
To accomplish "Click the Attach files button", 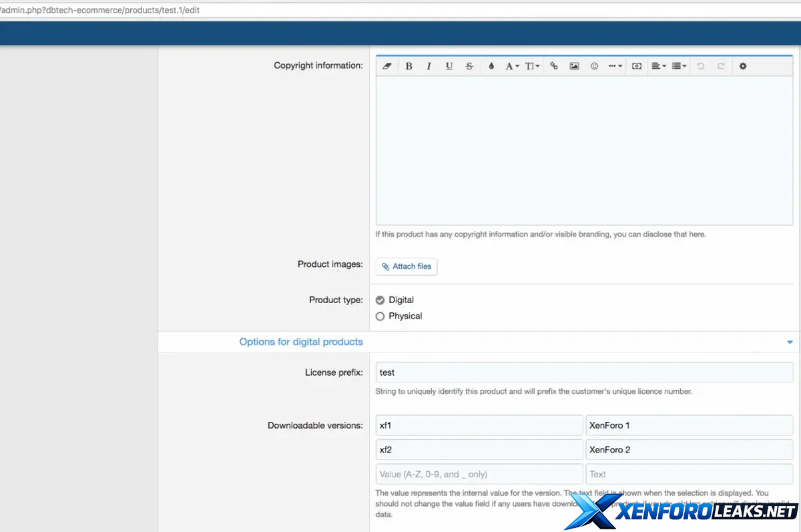I will click(407, 266).
